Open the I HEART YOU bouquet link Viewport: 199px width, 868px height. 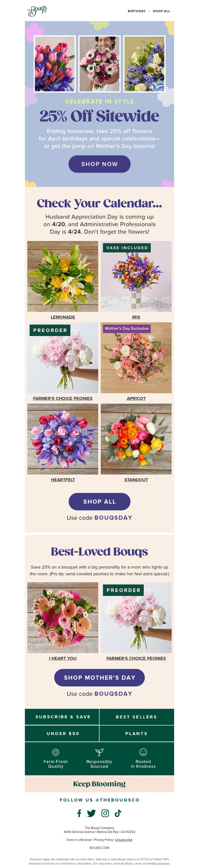point(63,658)
